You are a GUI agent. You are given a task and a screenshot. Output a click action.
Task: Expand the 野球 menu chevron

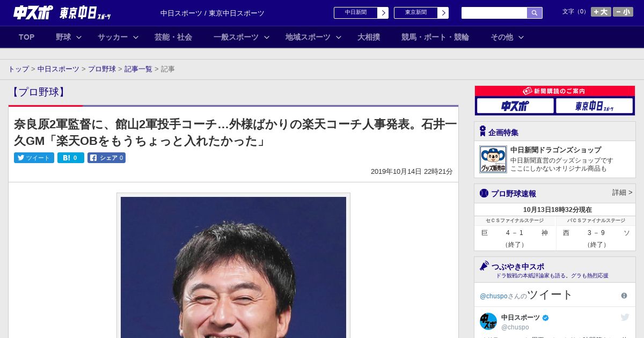click(x=79, y=38)
